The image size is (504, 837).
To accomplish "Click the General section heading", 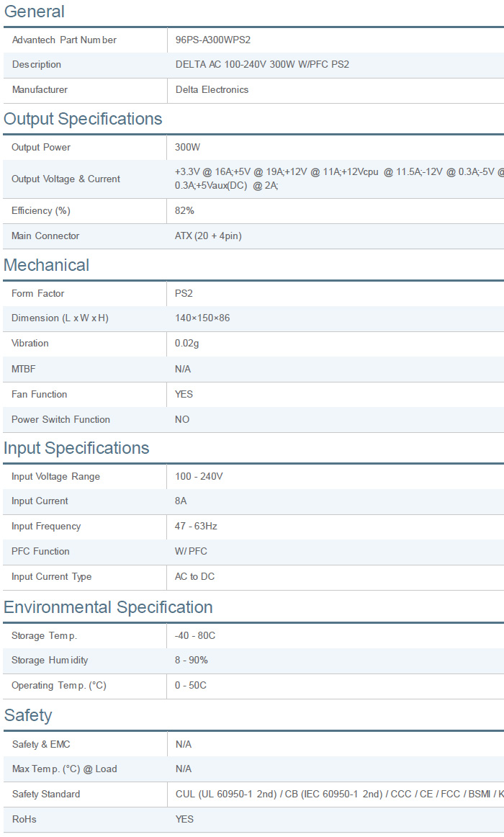I will coord(35,12).
